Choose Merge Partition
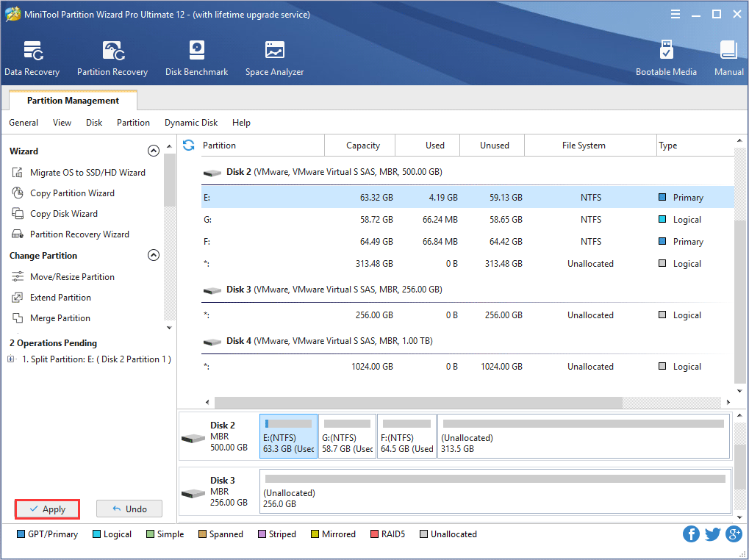749x560 pixels. pyautogui.click(x=51, y=318)
